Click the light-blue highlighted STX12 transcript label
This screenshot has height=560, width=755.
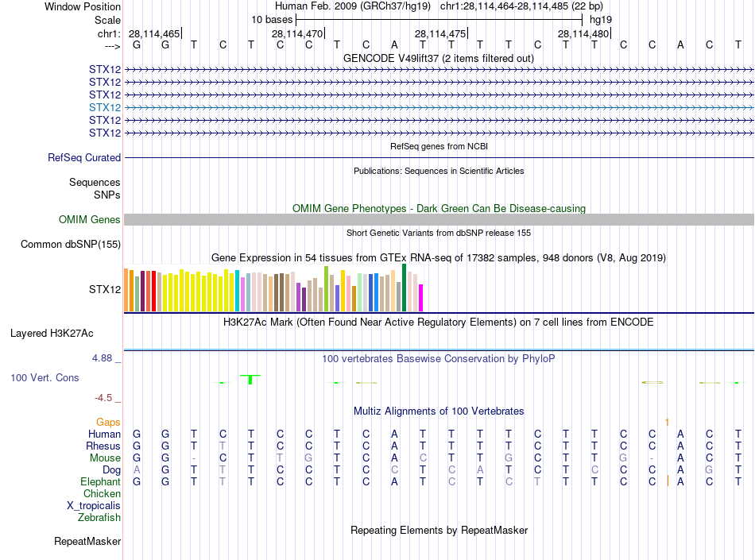click(105, 107)
